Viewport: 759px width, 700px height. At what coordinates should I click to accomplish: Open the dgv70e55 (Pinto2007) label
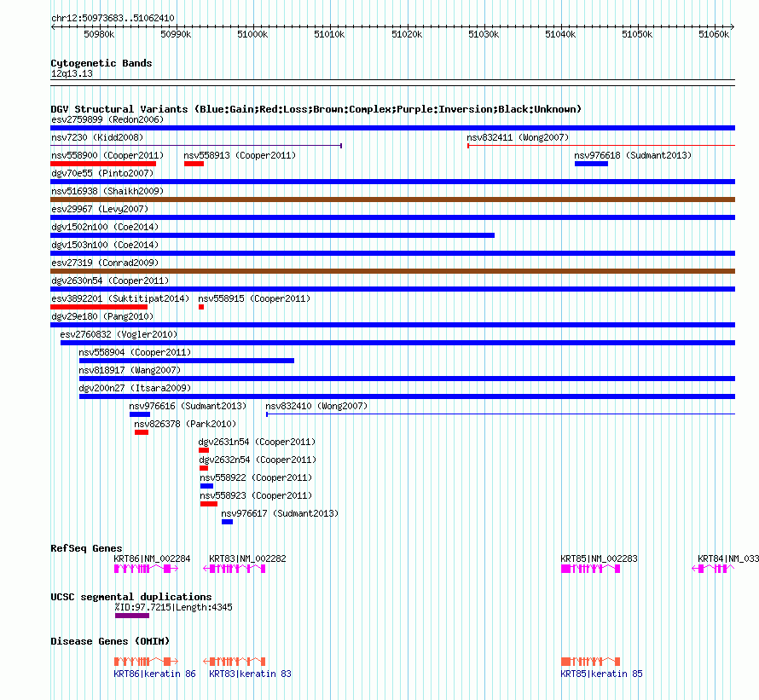pyautogui.click(x=102, y=173)
